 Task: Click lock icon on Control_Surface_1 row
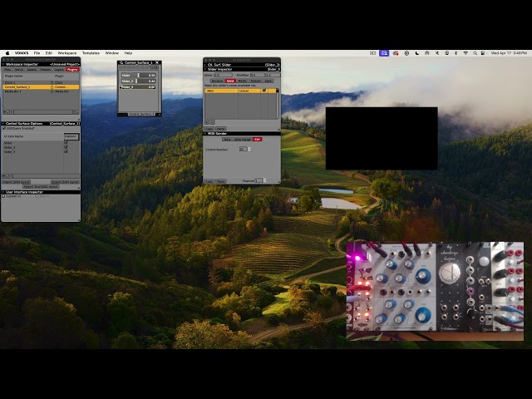pyautogui.click(x=52, y=86)
